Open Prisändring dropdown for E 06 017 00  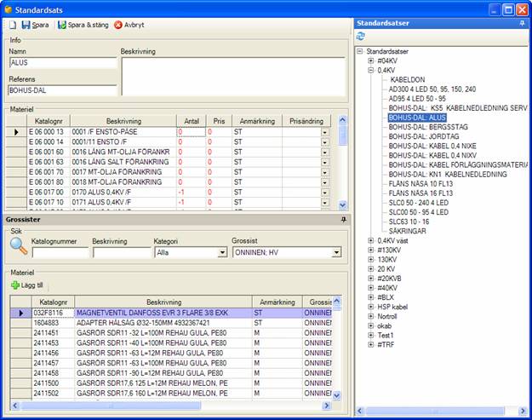(324, 193)
